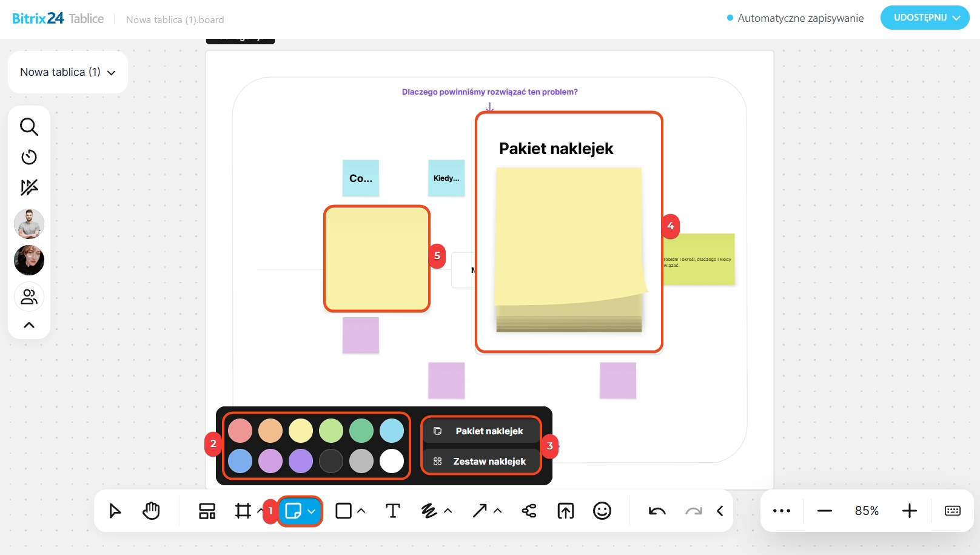Expand the sticky note options arrow

(312, 511)
